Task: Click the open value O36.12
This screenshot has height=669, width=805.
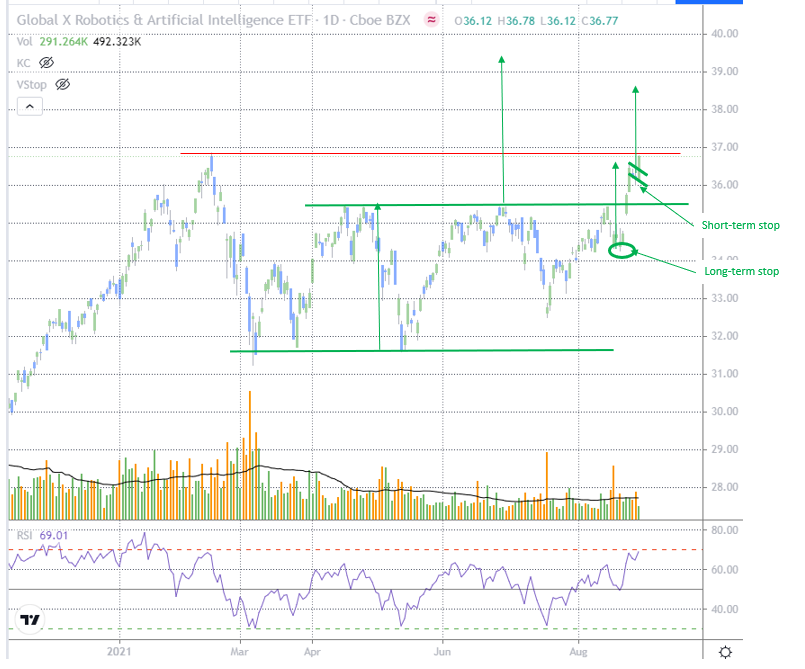Action: (x=473, y=21)
